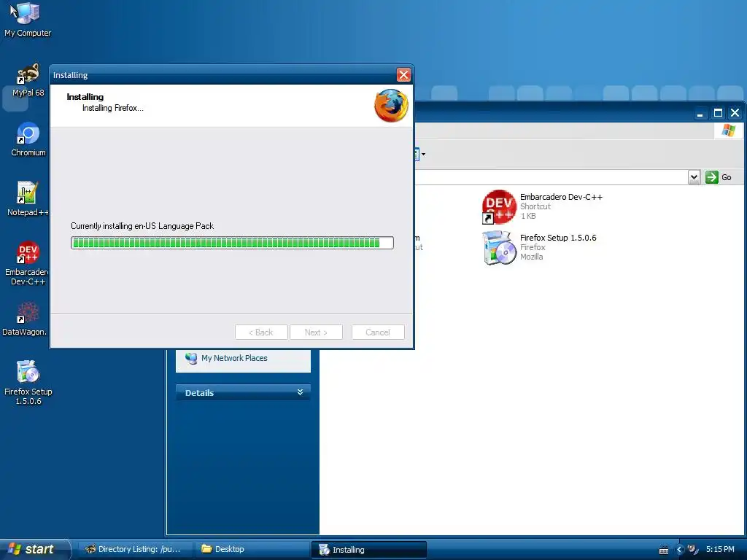Open views dropdown arrow in Explorer toolbar
Screen dimensions: 747x560
[423, 155]
